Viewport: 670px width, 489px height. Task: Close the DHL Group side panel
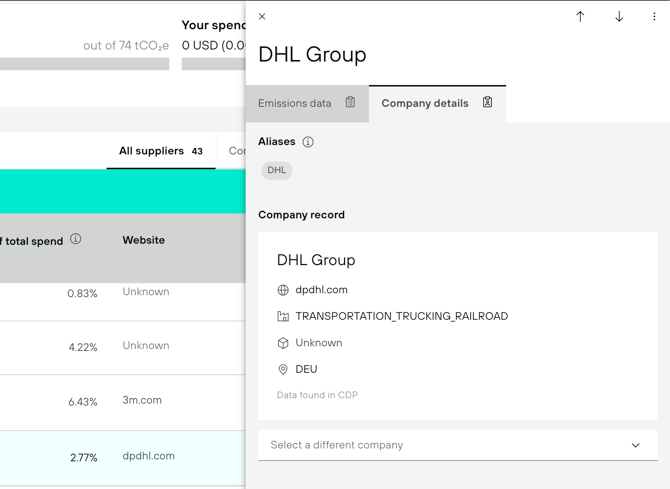(x=262, y=16)
